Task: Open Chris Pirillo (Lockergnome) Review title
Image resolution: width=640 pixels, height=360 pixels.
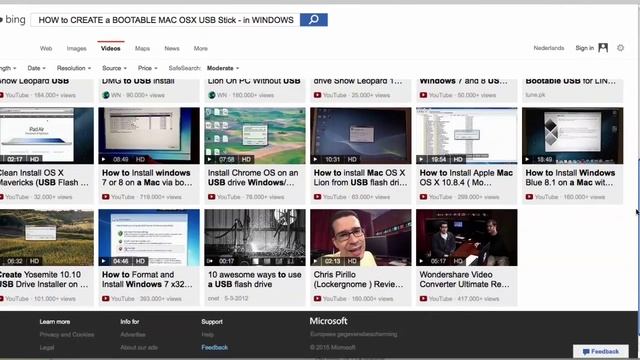Action: (x=358, y=279)
